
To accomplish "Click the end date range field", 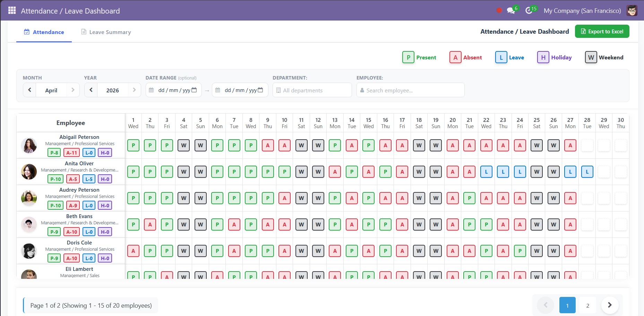I will pos(240,90).
